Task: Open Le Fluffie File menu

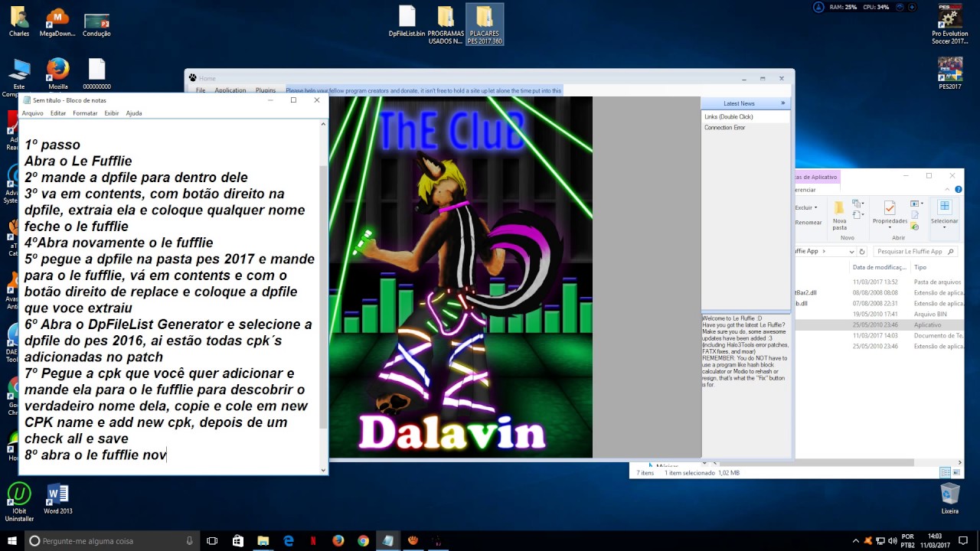Action: pos(201,90)
